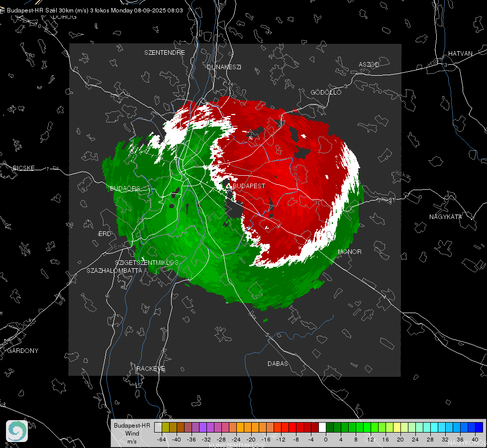The image size is (487, 448).
Task: Click the ÉRD town label
Action: coord(104,234)
